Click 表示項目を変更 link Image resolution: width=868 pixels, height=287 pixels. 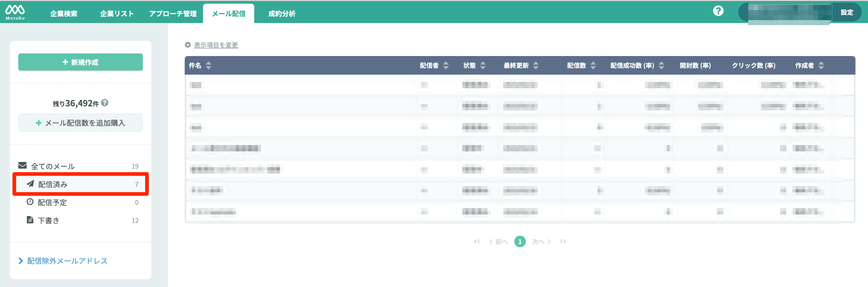coord(216,45)
